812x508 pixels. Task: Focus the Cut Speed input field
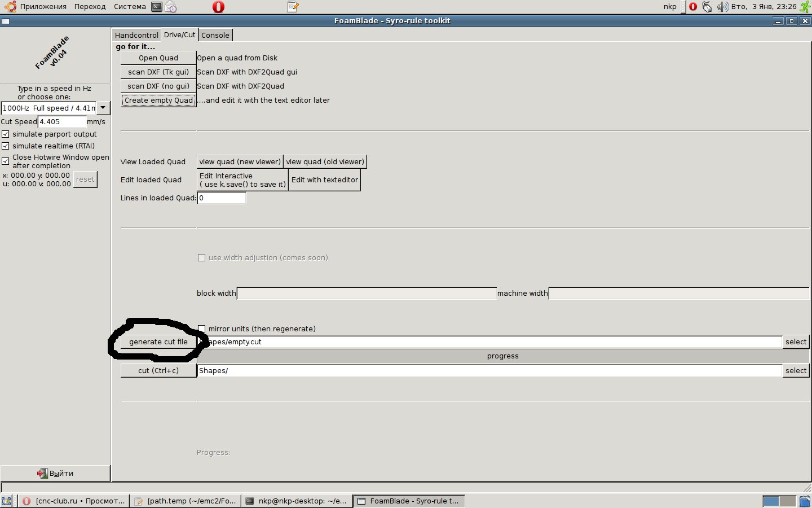61,121
